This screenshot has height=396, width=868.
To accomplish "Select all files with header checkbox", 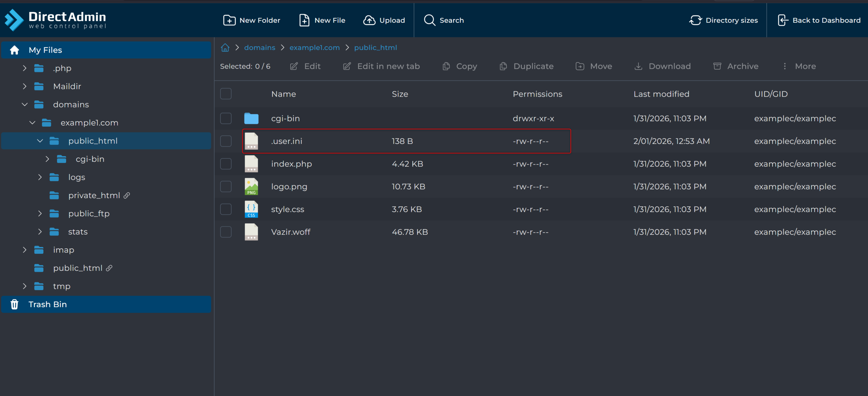I will tap(226, 94).
